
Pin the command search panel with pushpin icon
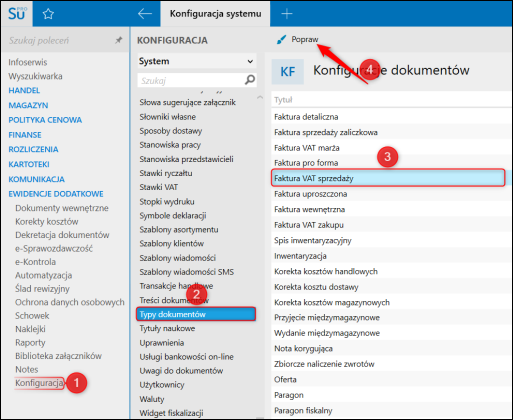click(x=118, y=40)
